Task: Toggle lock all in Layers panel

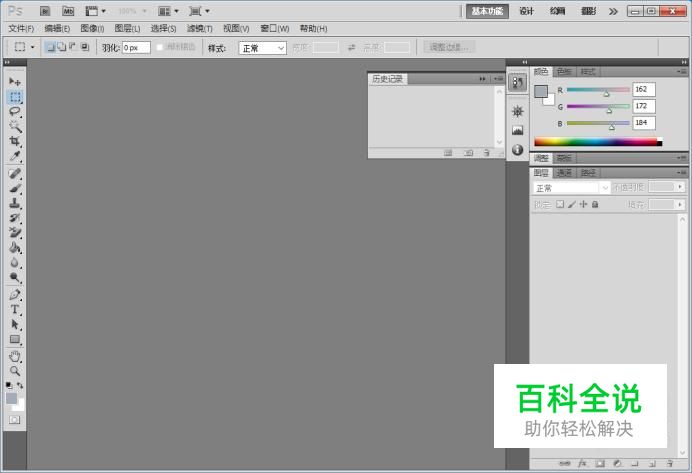Action: click(x=595, y=204)
